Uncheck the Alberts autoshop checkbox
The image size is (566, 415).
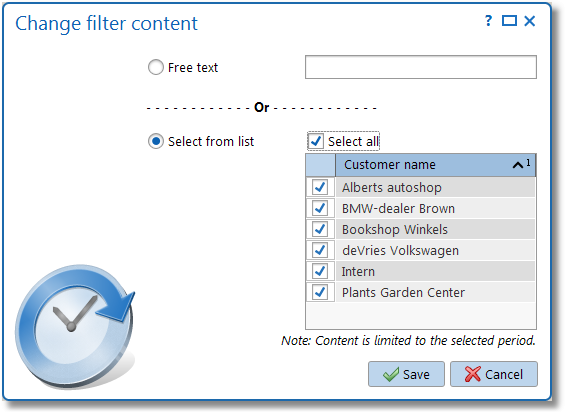pyautogui.click(x=320, y=187)
